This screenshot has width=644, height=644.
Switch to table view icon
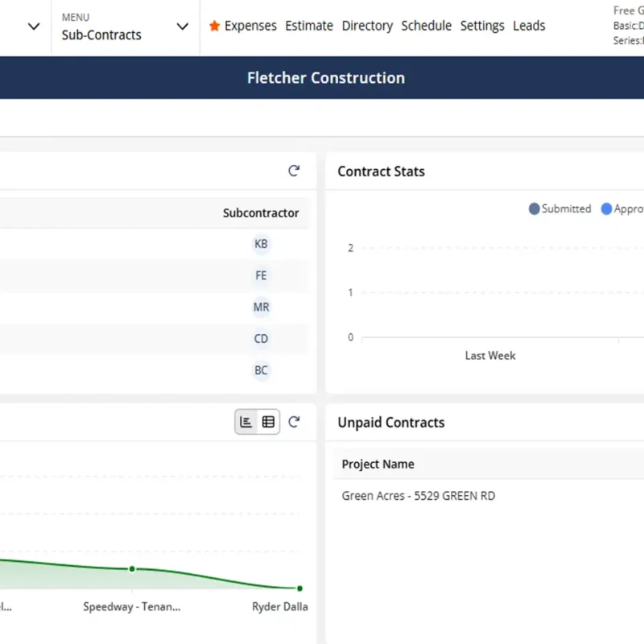pyautogui.click(x=268, y=422)
